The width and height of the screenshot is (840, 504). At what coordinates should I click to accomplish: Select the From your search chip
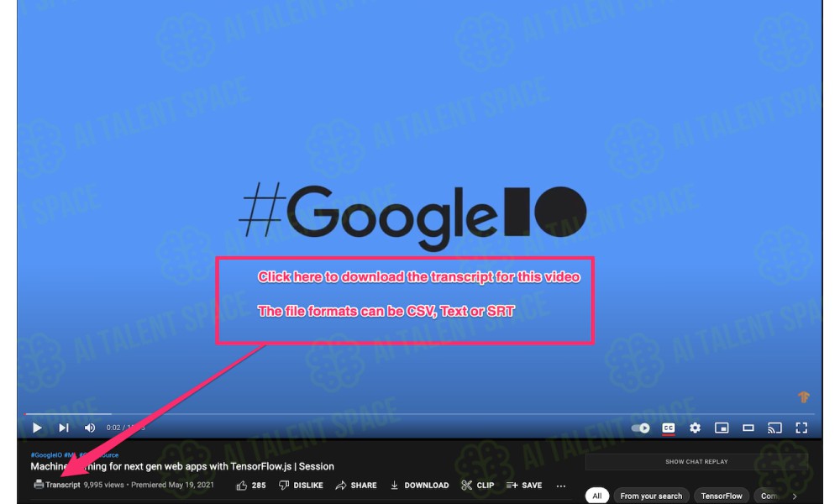pyautogui.click(x=651, y=496)
